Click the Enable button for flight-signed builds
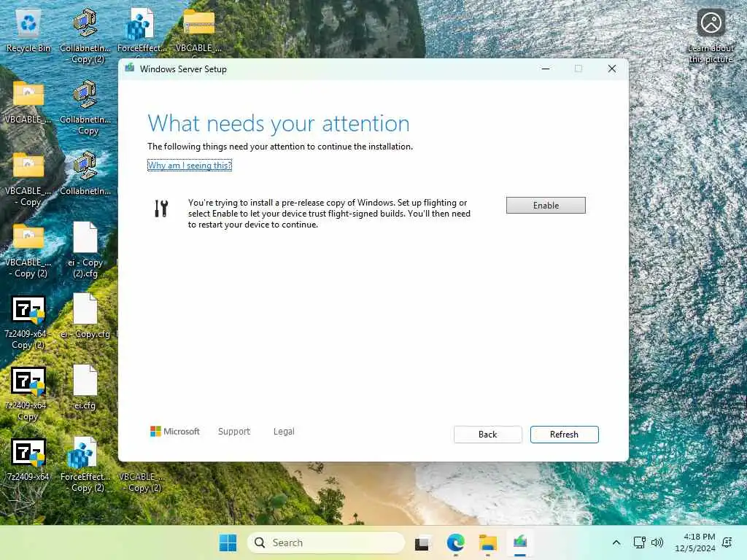 (546, 205)
